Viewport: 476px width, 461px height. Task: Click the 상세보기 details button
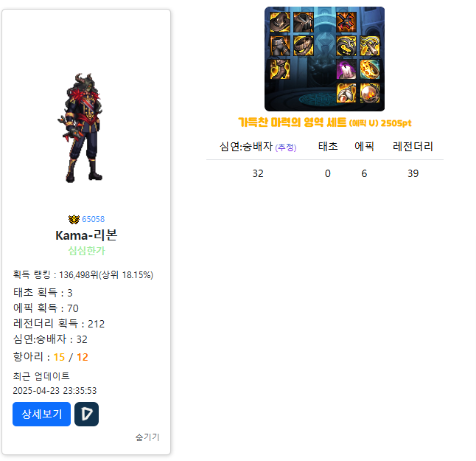pyautogui.click(x=41, y=414)
